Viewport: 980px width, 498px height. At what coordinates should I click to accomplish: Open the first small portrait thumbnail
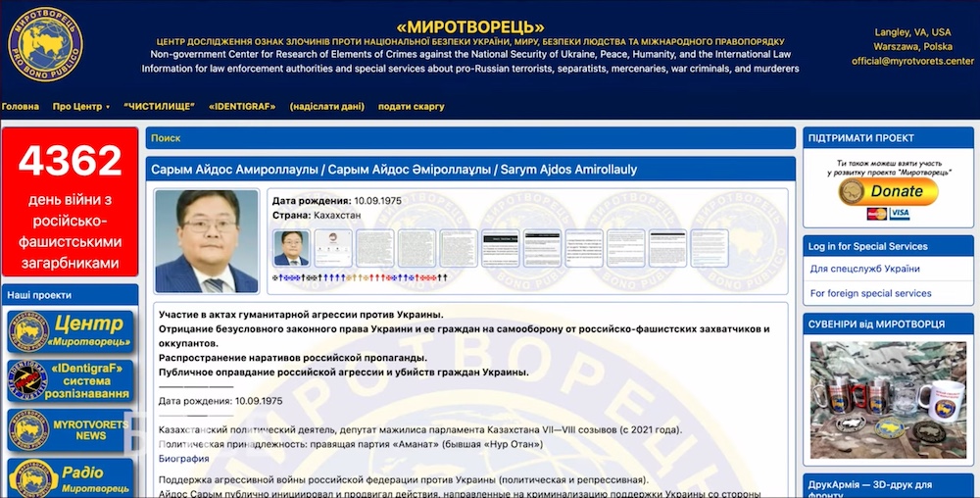pyautogui.click(x=291, y=248)
